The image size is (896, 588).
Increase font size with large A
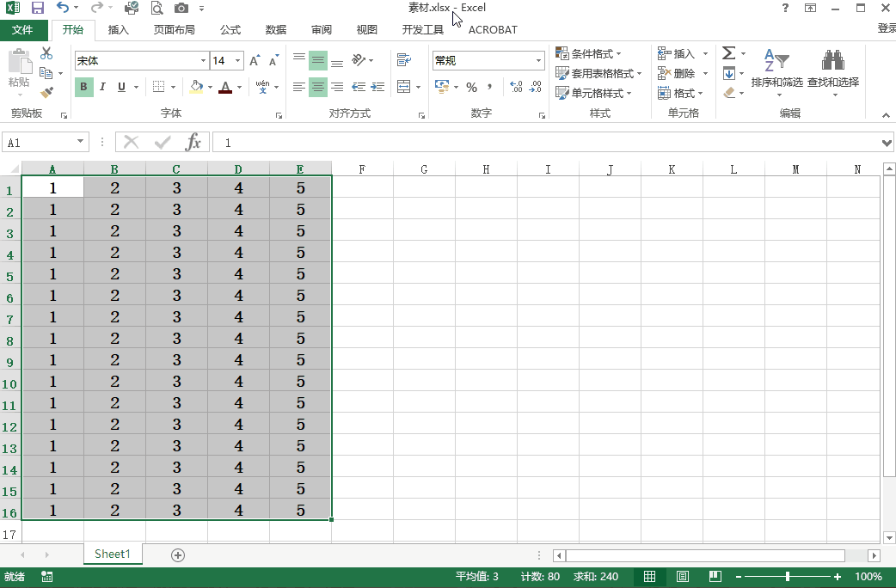coord(255,60)
